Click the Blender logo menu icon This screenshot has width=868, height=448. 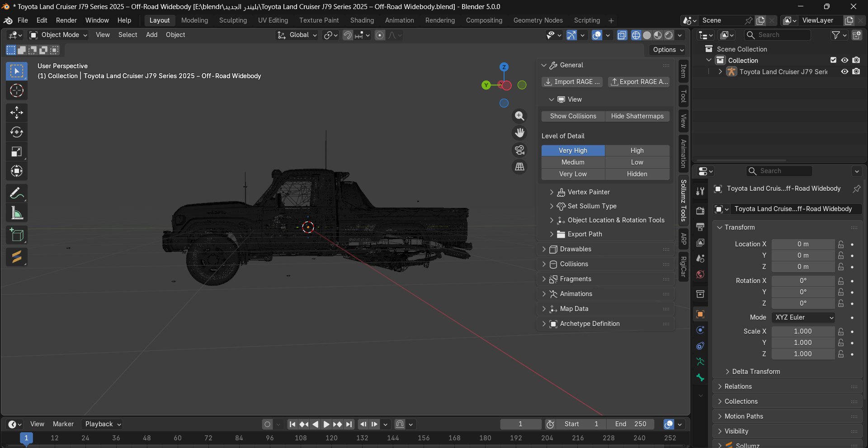[x=8, y=20]
